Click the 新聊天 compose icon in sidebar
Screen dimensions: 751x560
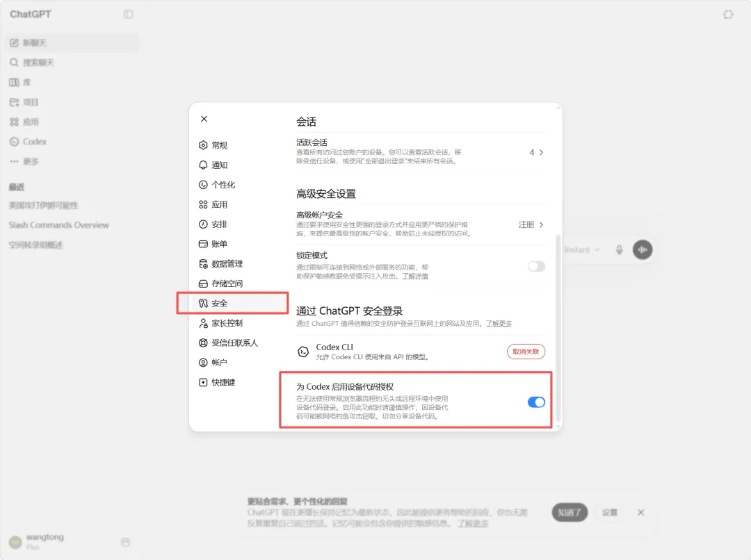pos(15,43)
